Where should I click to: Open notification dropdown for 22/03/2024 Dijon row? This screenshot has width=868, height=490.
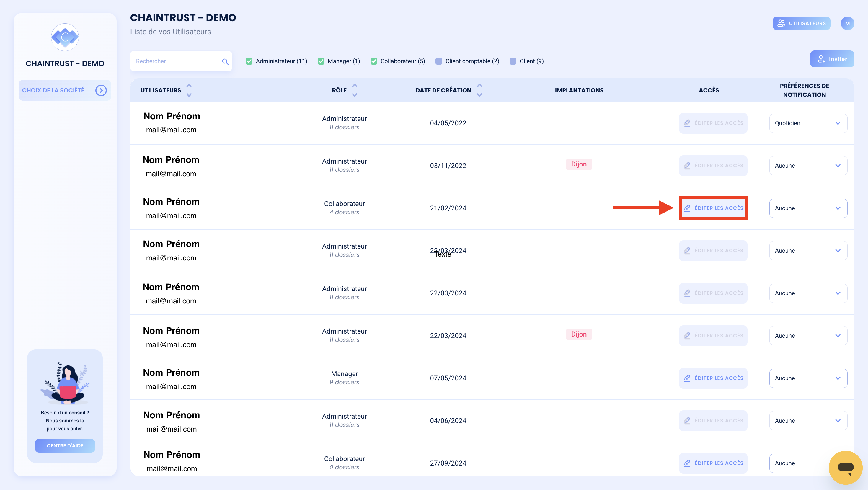click(x=808, y=336)
